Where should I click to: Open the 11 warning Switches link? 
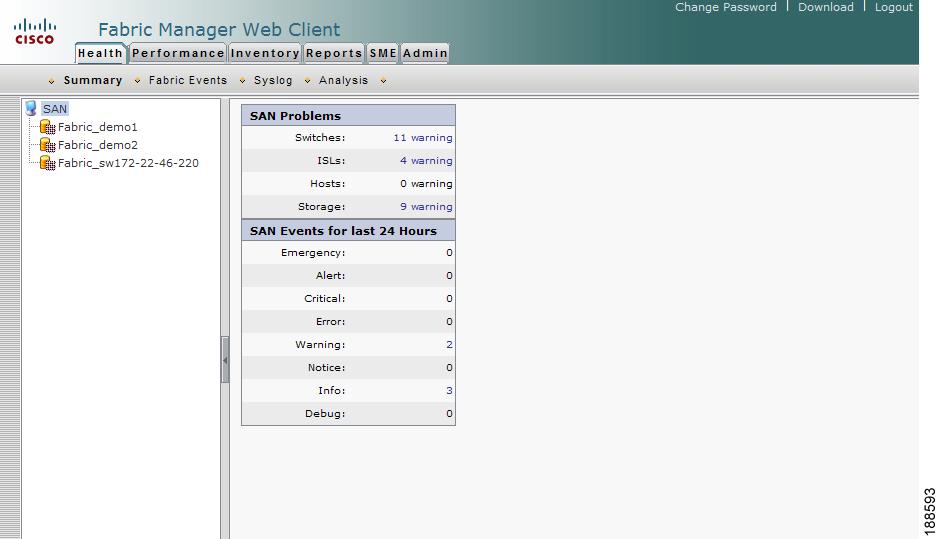pyautogui.click(x=422, y=137)
